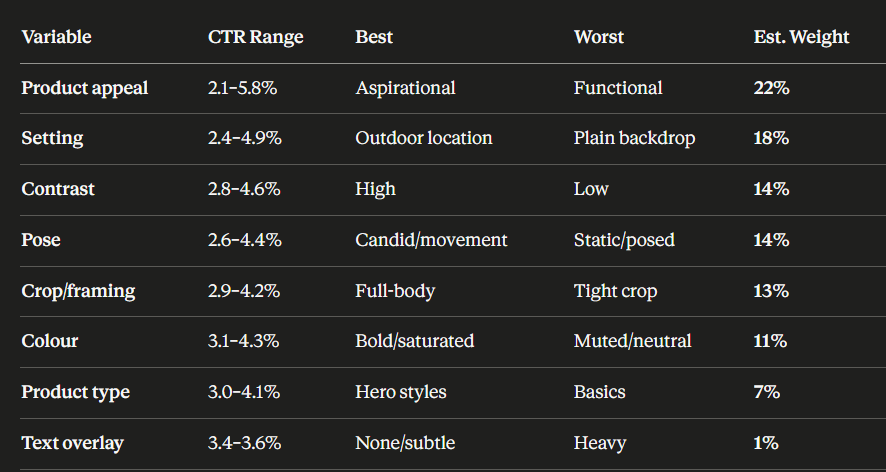Click the Hero styles cell
The width and height of the screenshot is (886, 472).
[x=401, y=392]
